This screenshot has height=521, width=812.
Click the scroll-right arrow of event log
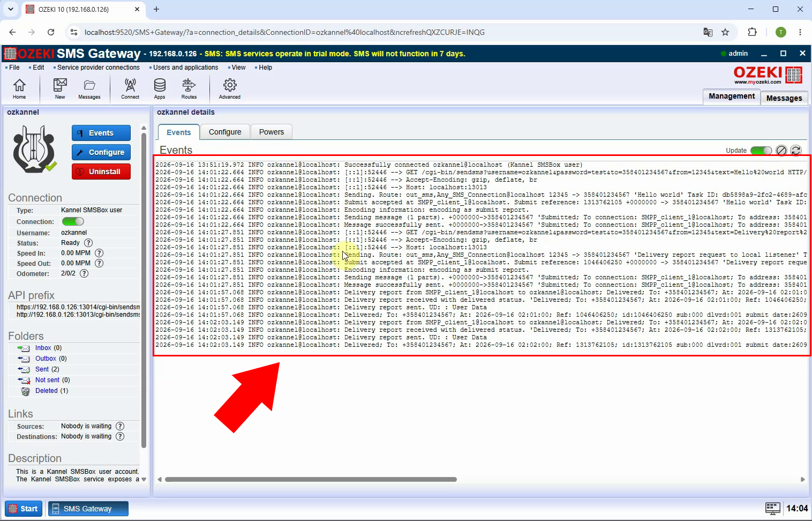pos(802,479)
